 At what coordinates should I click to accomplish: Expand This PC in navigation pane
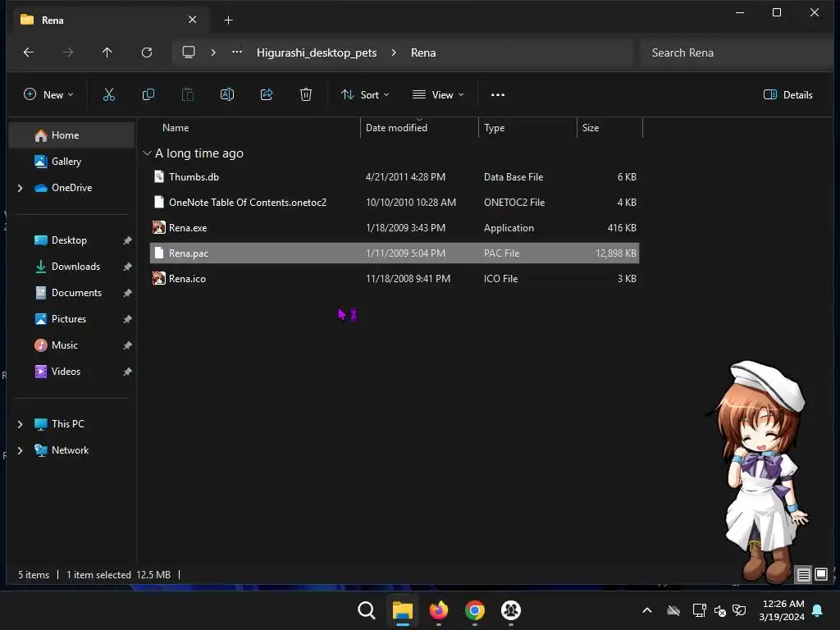point(20,424)
